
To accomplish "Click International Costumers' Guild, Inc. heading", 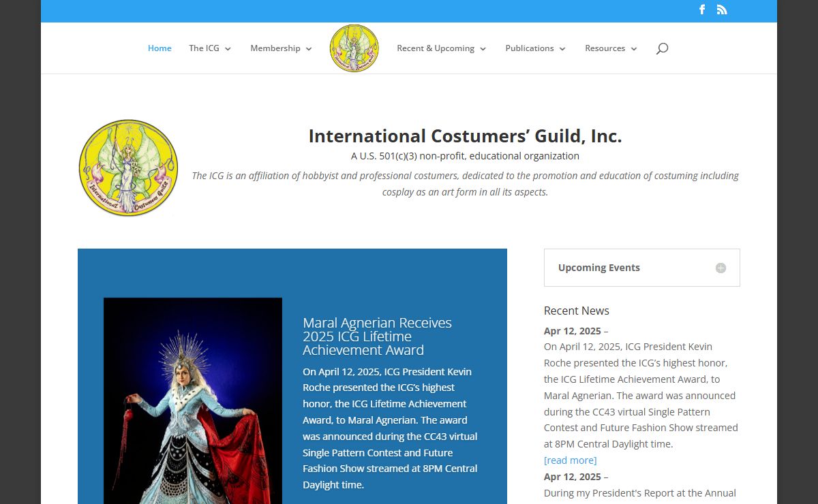I will (x=465, y=136).
